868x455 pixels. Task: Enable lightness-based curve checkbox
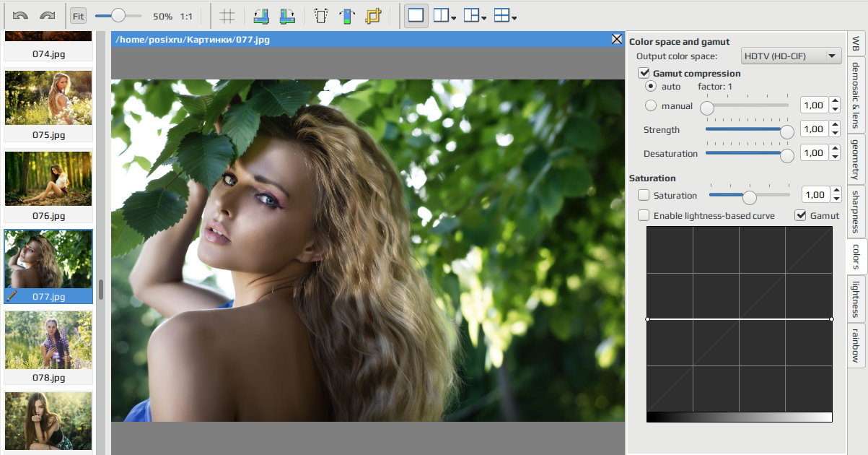tap(644, 215)
